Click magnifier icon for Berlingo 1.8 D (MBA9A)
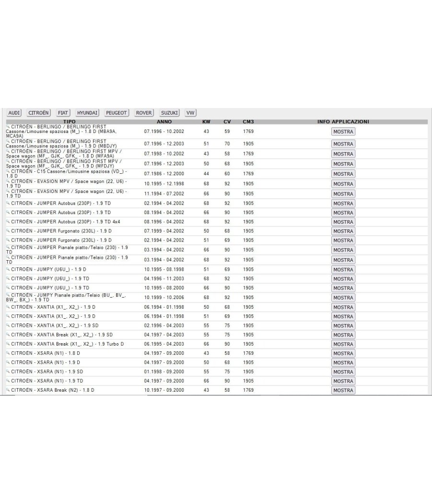The width and height of the screenshot is (432, 504). tap(8, 127)
